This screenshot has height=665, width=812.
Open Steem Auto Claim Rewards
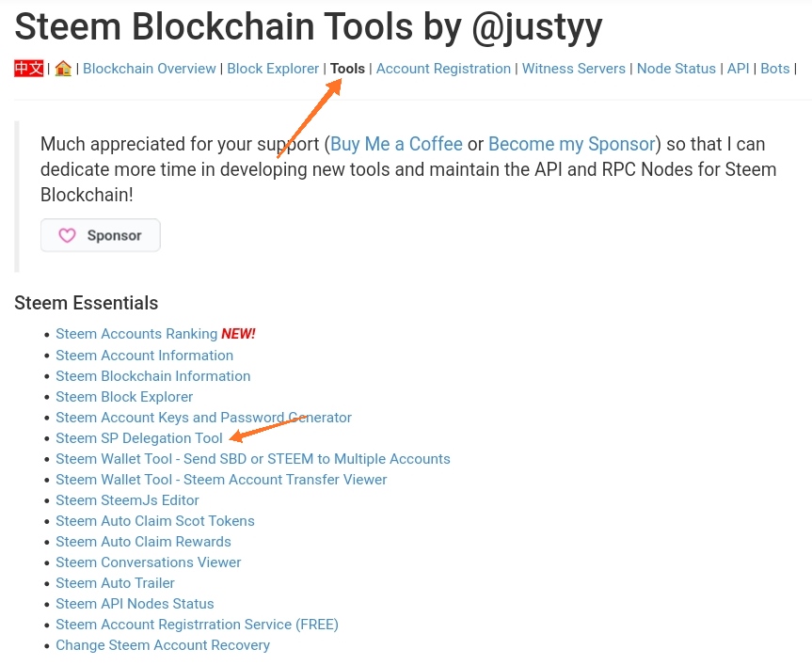point(143,542)
